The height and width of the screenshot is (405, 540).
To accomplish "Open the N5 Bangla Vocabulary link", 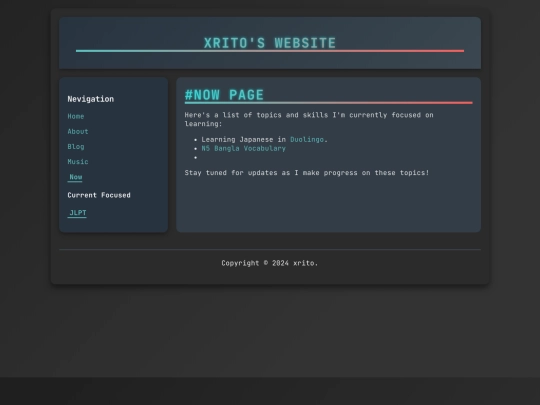I will tap(243, 148).
